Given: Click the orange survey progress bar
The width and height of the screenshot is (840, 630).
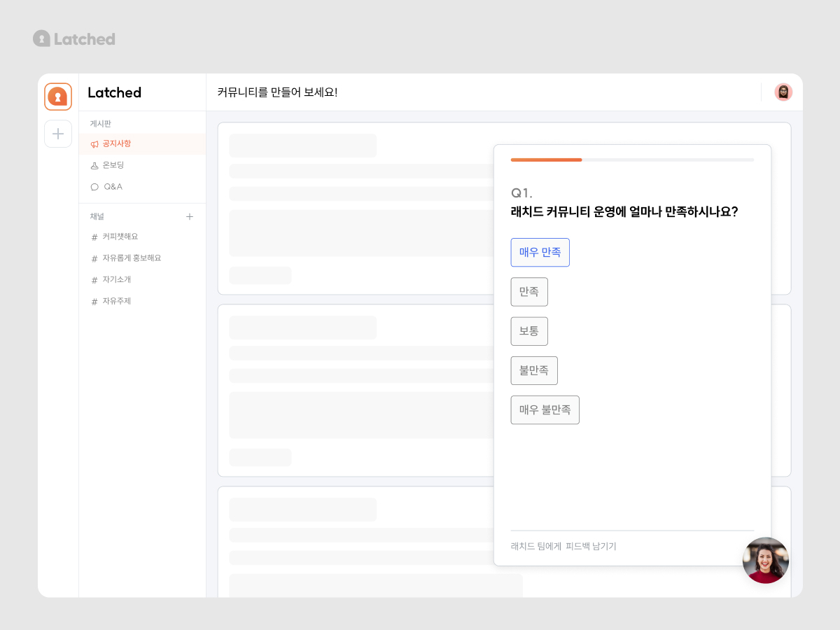Looking at the screenshot, I should 547,160.
